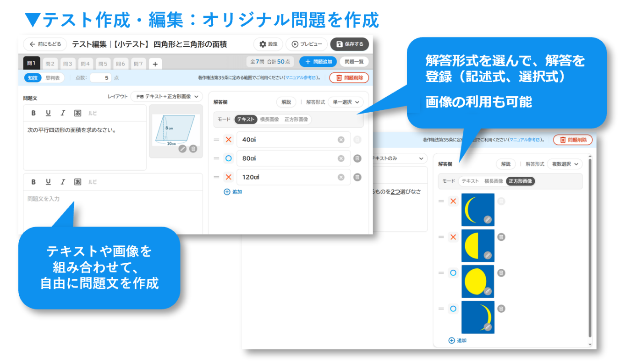
Task: Click the 保存する save button
Action: click(x=349, y=44)
